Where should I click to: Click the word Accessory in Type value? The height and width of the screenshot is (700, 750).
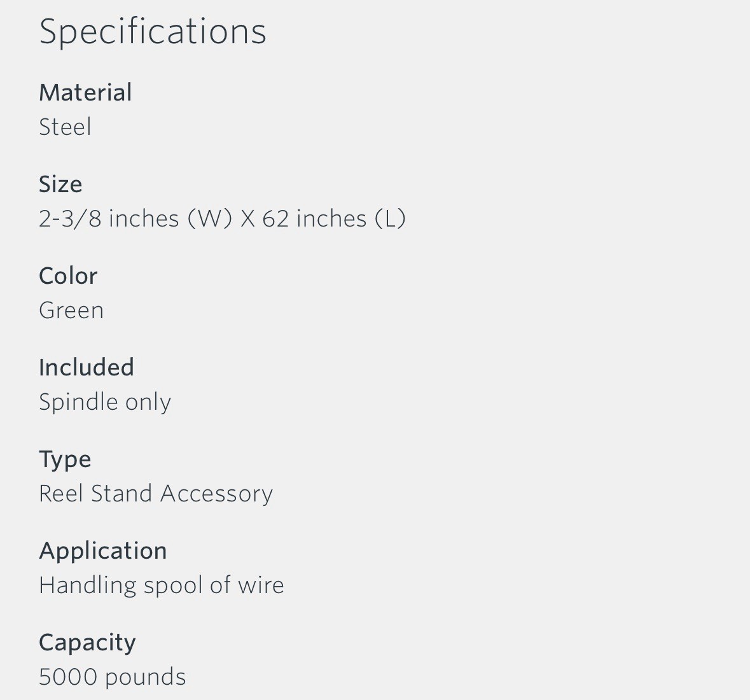(216, 494)
